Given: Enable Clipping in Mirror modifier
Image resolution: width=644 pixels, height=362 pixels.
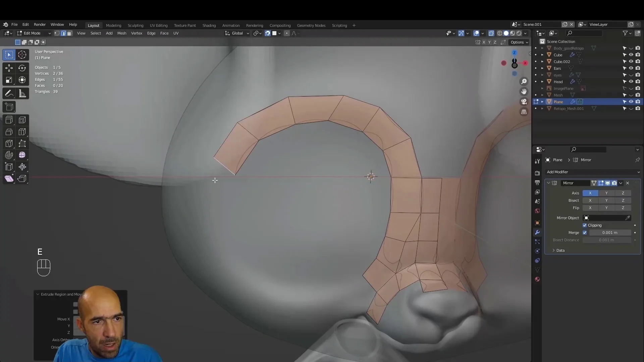Looking at the screenshot, I should [x=585, y=225].
